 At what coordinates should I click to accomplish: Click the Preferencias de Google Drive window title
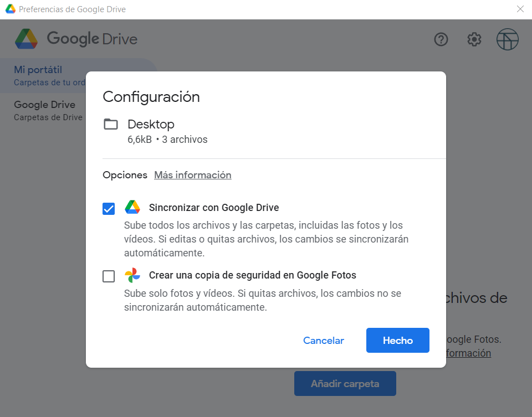click(72, 9)
